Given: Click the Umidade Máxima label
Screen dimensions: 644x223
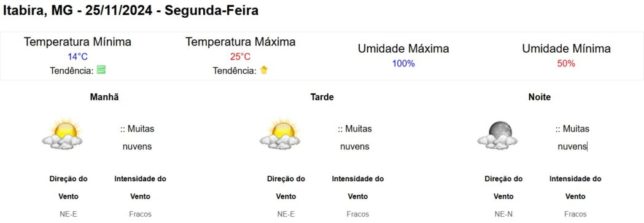Looking at the screenshot, I should pyautogui.click(x=403, y=49).
